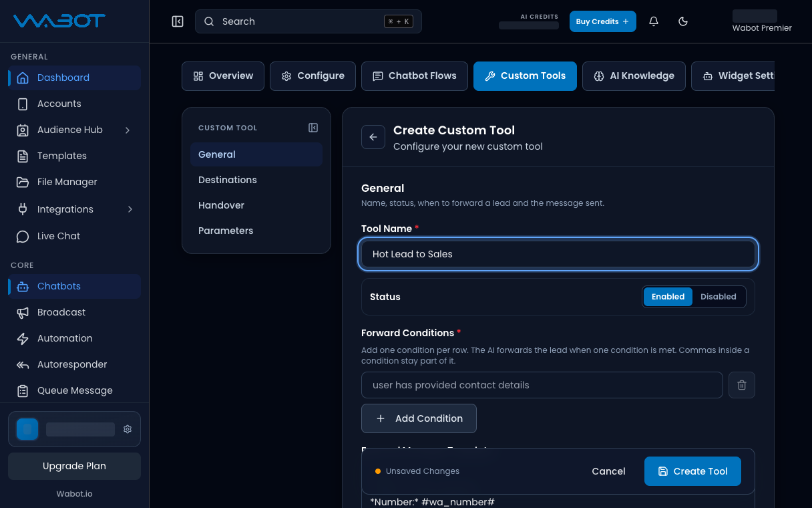Screen dimensions: 812x508
Task: Click Create Tool button
Action: 692,471
